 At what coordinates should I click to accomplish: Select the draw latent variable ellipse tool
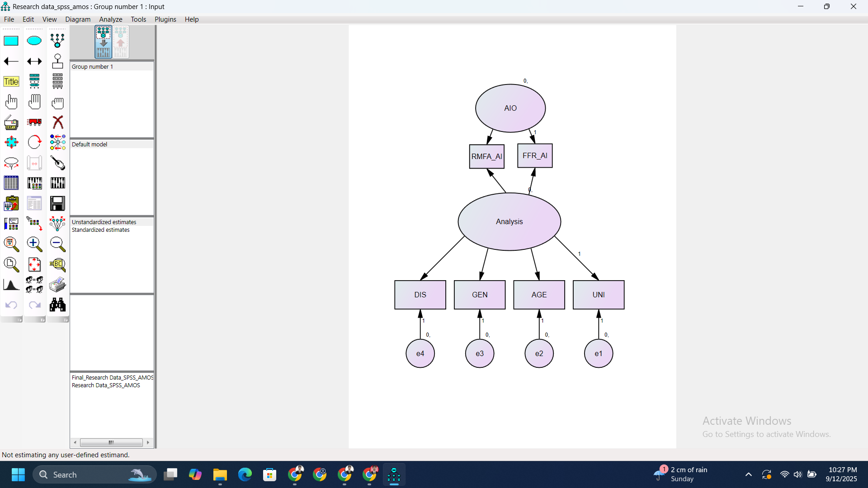[34, 41]
